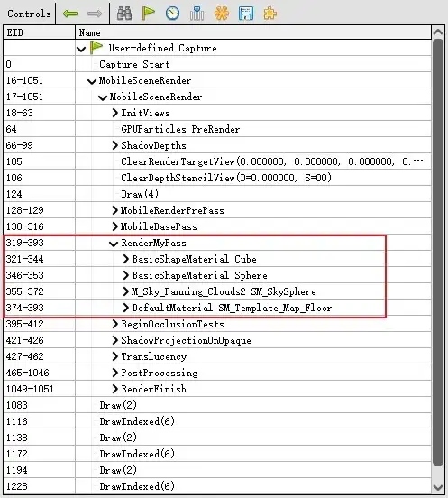Select Draw(2) at EID 1194

pyautogui.click(x=118, y=470)
